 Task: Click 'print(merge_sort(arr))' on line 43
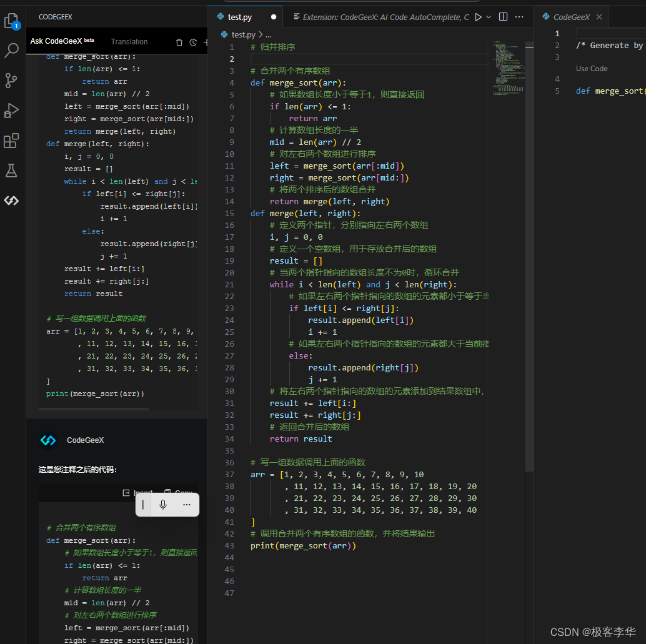[303, 545]
